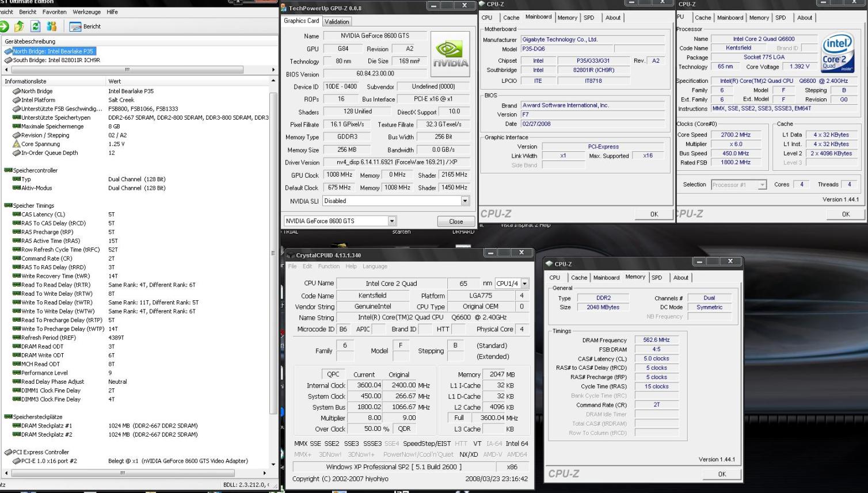Select the Cache tab in CPU-Z processor window
This screenshot has height=493, width=868.
coord(703,18)
